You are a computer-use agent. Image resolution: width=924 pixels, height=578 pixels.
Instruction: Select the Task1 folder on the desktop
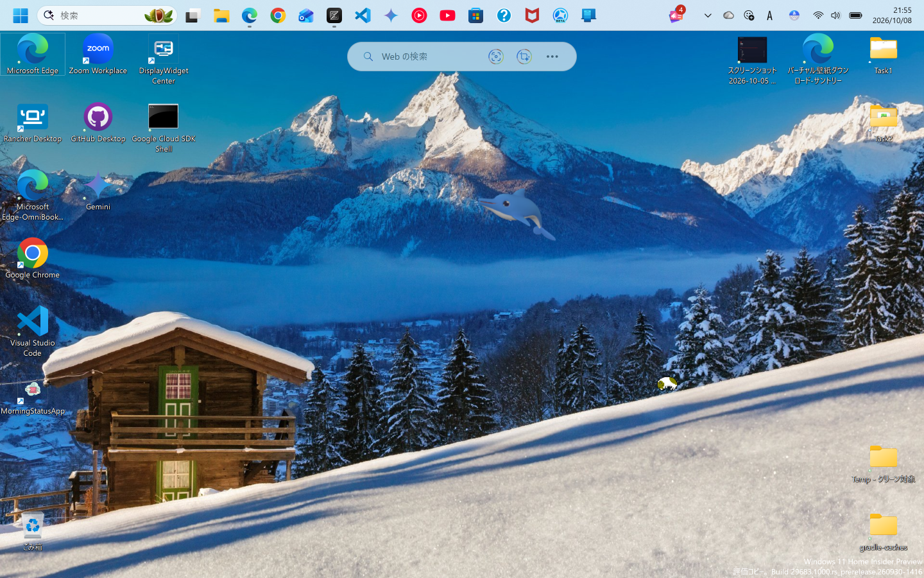pos(884,55)
